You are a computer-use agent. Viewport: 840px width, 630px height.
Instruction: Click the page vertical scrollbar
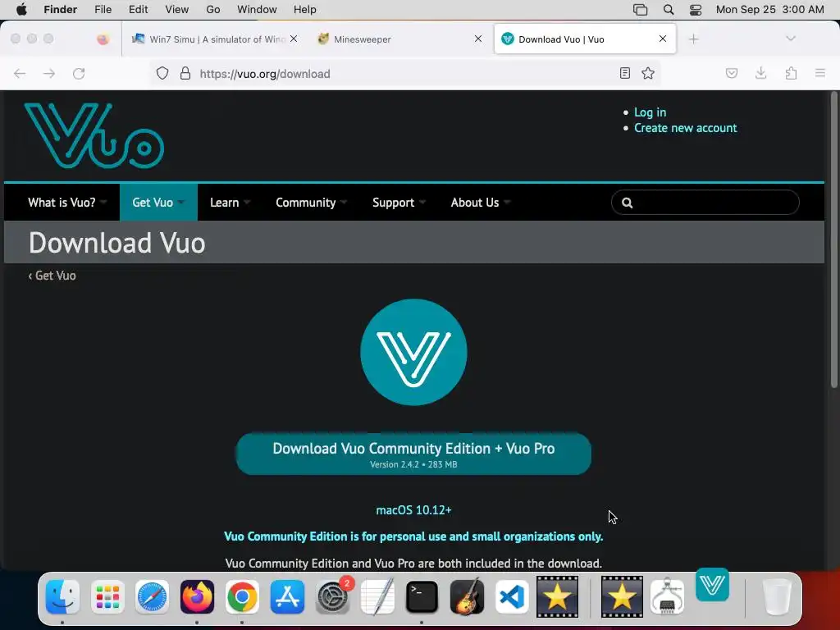pyautogui.click(x=833, y=240)
